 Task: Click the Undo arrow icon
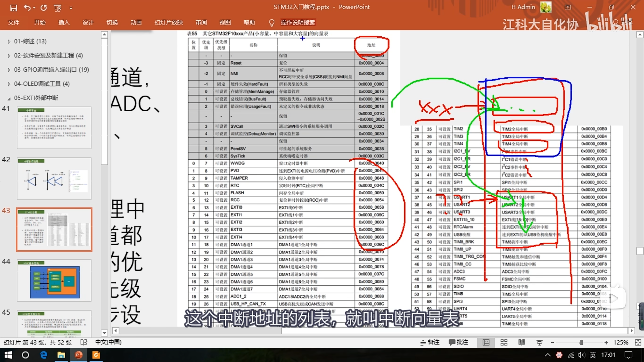(27, 8)
